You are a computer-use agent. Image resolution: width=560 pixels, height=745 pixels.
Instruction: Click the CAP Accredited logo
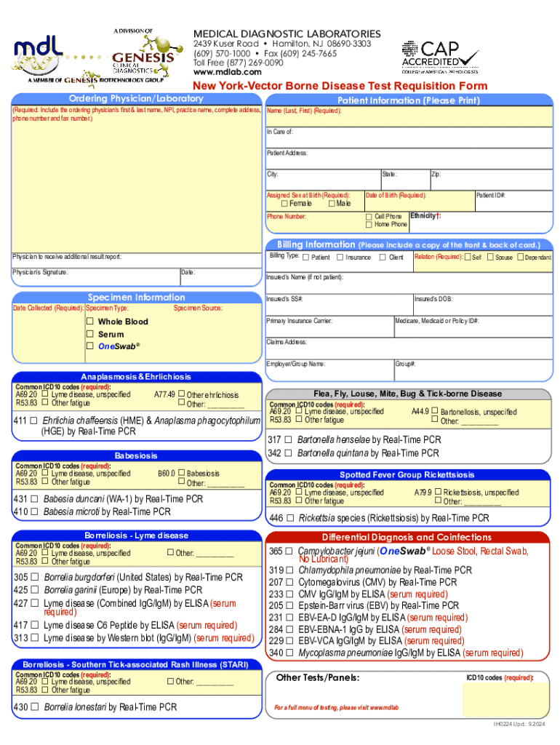point(439,55)
